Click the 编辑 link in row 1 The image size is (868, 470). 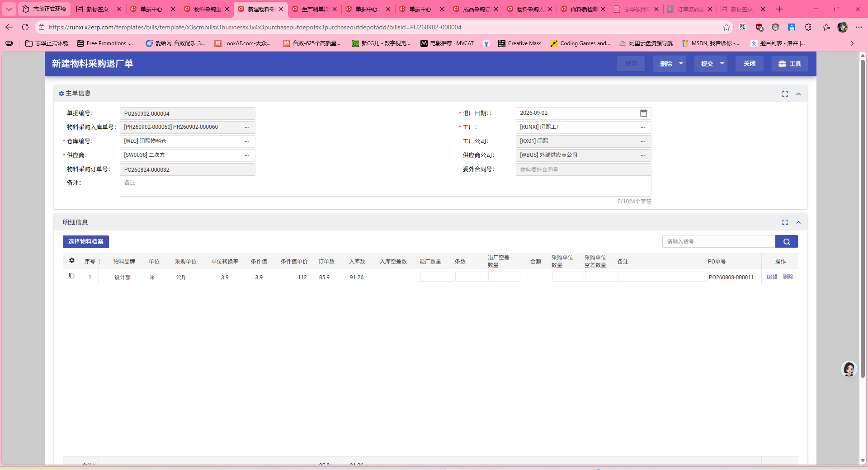point(772,277)
